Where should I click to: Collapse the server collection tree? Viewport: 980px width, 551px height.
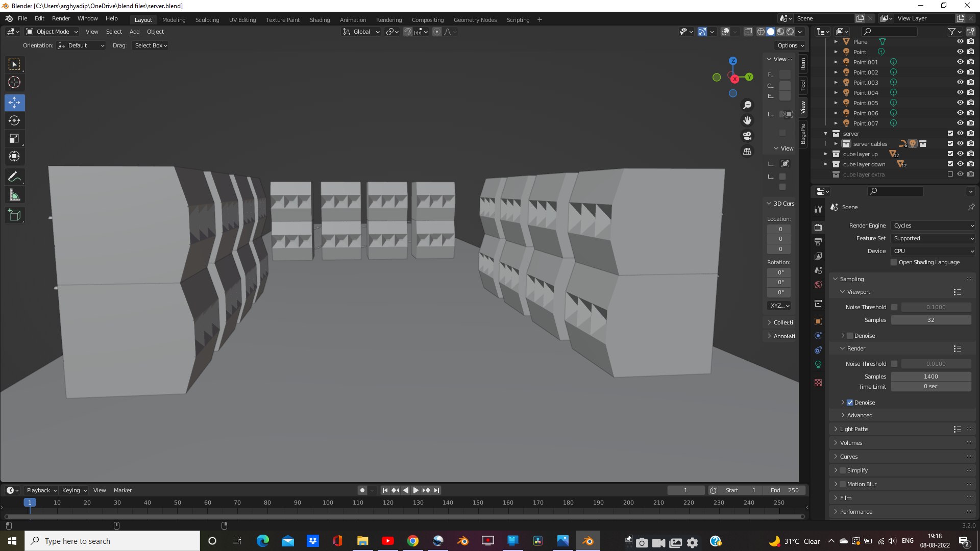pyautogui.click(x=825, y=134)
